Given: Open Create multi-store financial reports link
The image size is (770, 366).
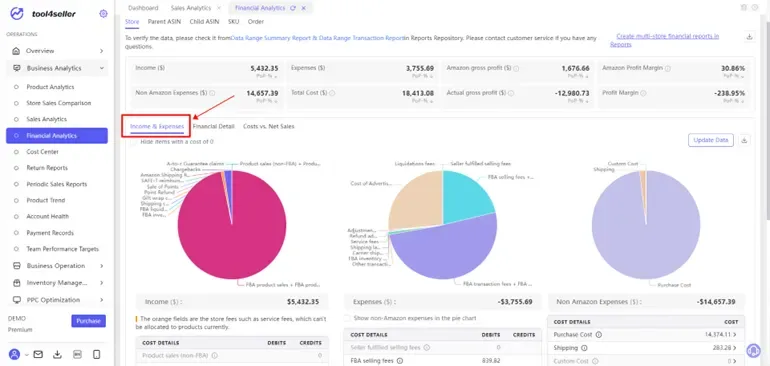Looking at the screenshot, I should tap(664, 40).
